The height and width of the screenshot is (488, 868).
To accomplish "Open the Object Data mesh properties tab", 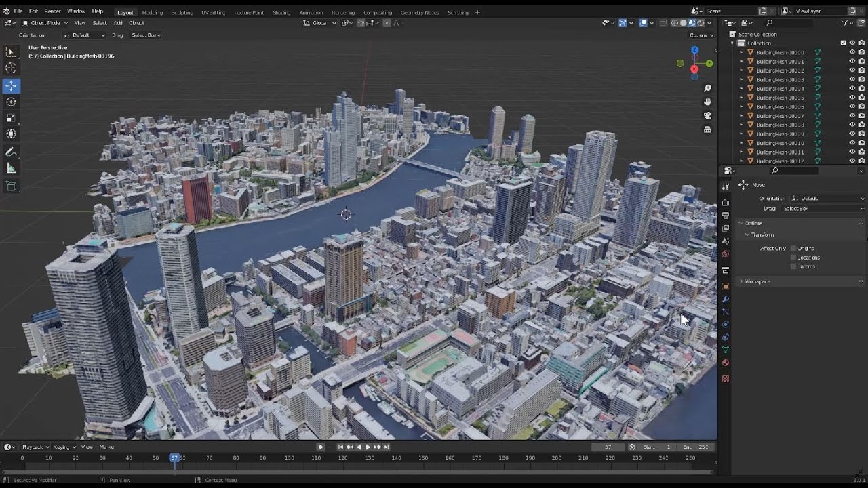I will pos(726,350).
